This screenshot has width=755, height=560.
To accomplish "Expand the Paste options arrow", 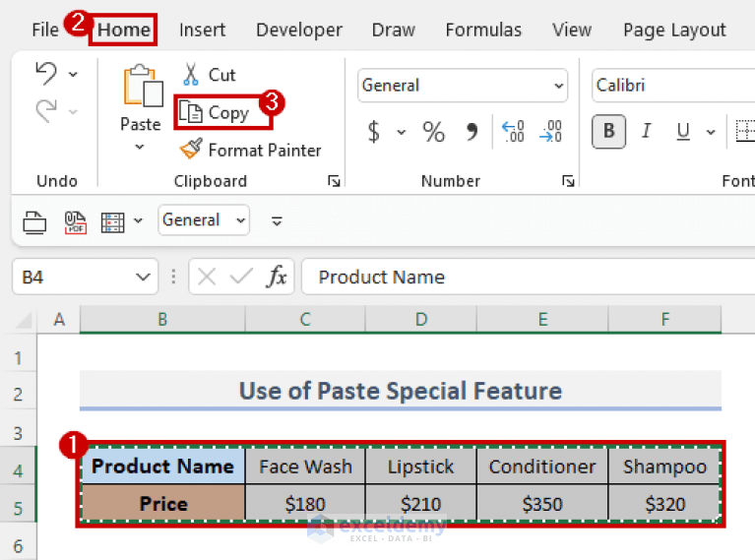I will point(140,147).
